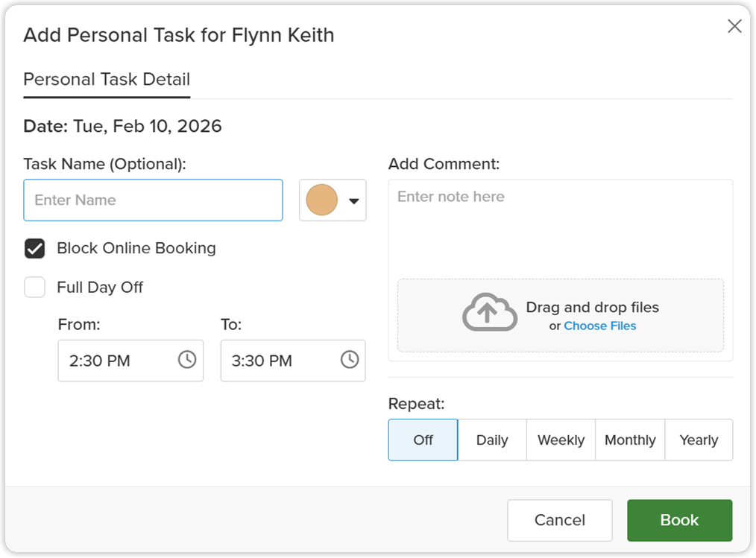Screen dimensions: 756x558
Task: Open the To time 3:30 PM picker
Action: coord(293,361)
